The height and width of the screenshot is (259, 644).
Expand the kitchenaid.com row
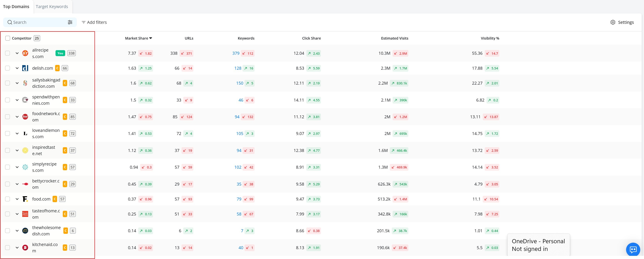pyautogui.click(x=17, y=248)
